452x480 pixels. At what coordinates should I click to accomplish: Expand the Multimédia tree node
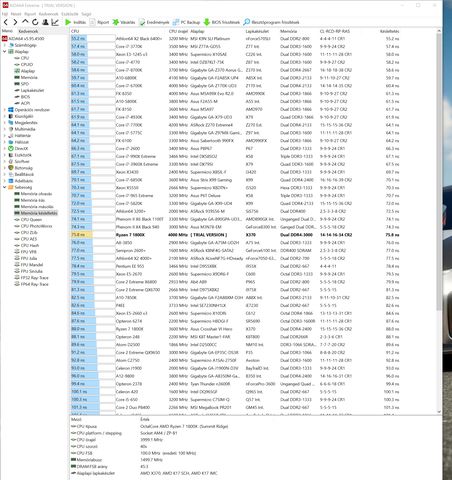coord(5,129)
